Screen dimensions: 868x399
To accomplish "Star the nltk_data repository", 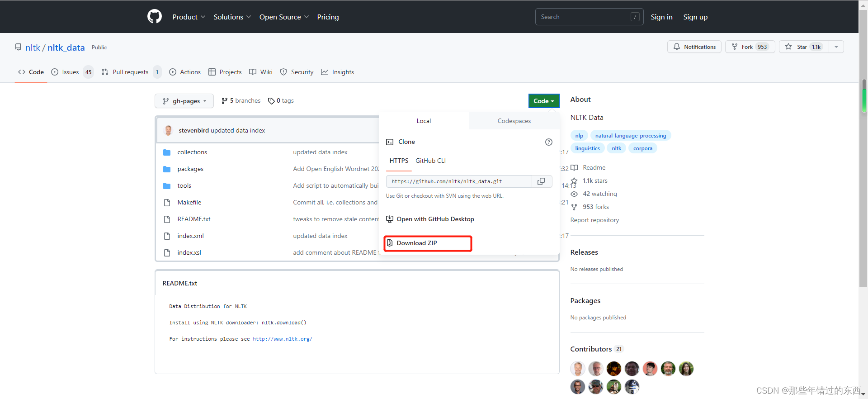I will coord(804,47).
